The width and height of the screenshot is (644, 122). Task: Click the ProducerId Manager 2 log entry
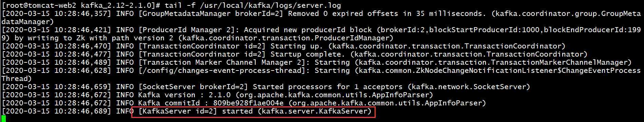tap(321, 34)
